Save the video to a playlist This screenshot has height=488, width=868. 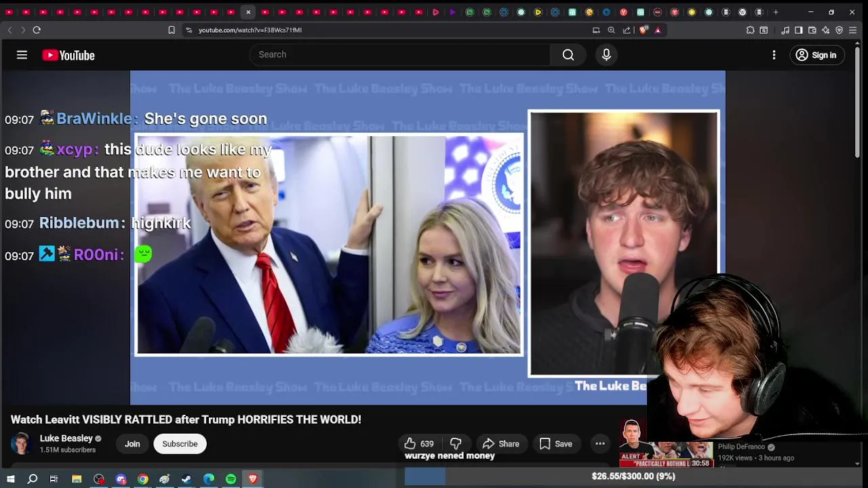[556, 444]
